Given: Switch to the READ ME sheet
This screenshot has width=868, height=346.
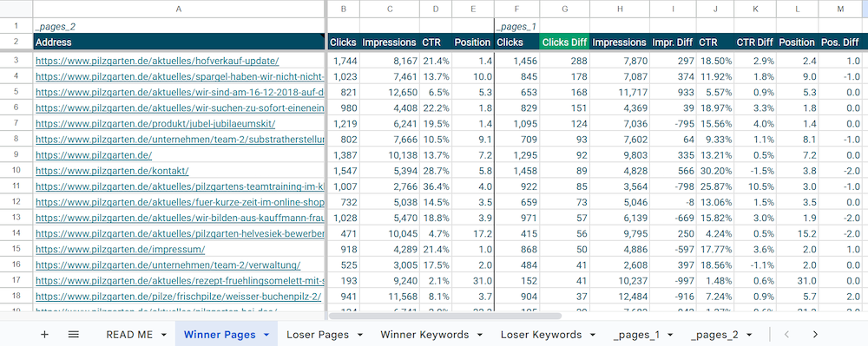Looking at the screenshot, I should click(x=129, y=335).
